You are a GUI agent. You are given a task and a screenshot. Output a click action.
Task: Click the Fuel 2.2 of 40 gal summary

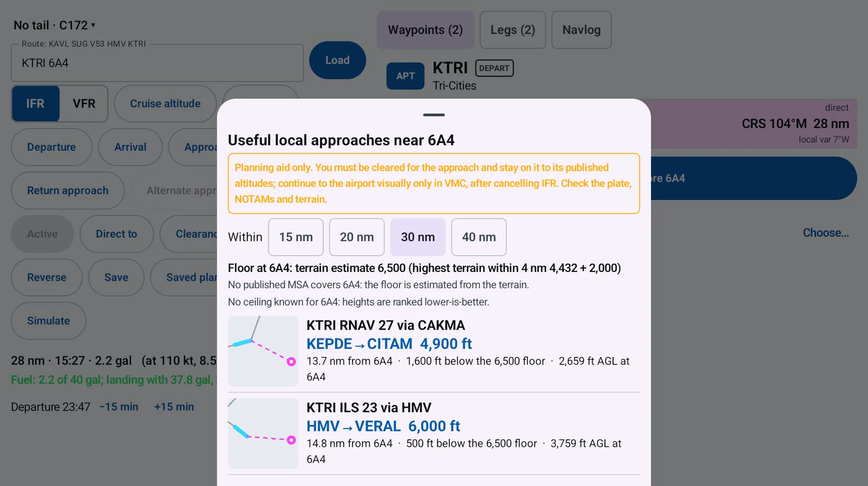click(114, 380)
